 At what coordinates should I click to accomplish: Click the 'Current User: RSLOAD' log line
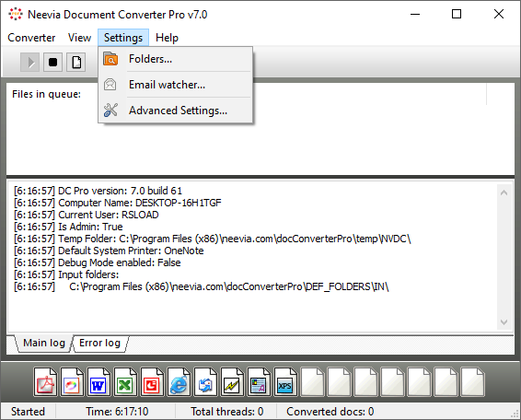point(86,215)
